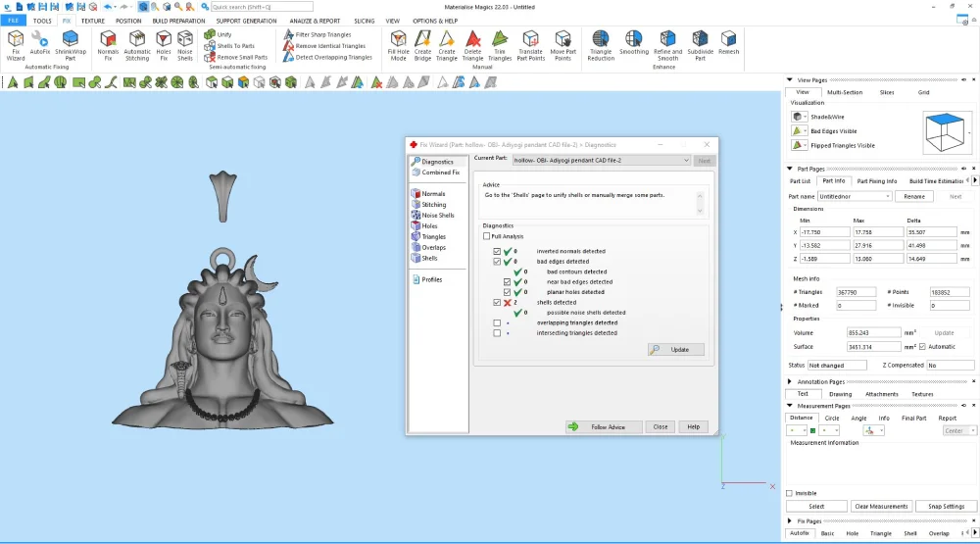Switch to BUILD PREPARATION tab
This screenshot has width=980, height=544.
[178, 21]
